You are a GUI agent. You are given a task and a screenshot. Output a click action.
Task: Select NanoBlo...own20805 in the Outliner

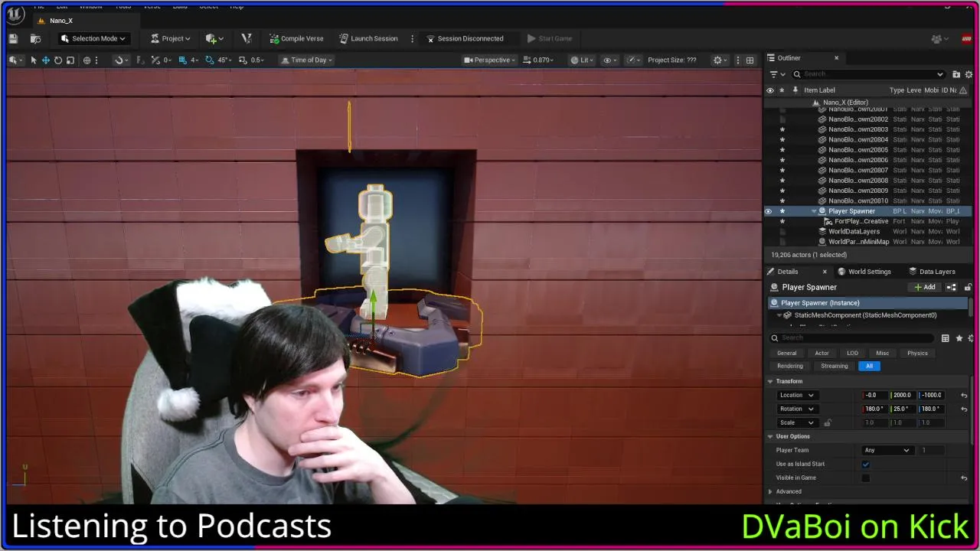(858, 150)
